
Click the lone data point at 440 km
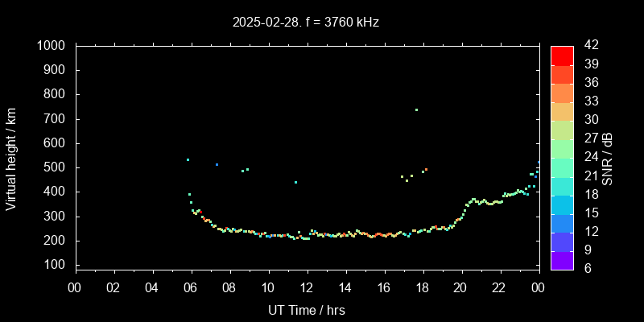[x=295, y=182]
